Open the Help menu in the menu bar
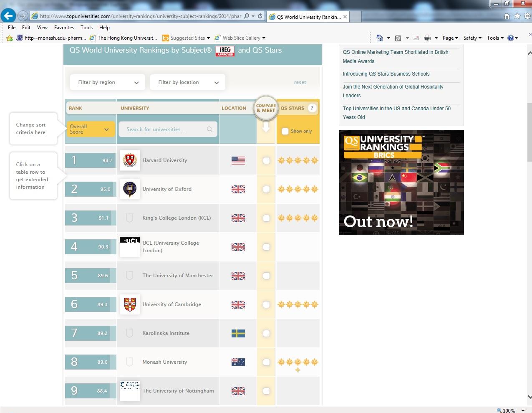The width and height of the screenshot is (532, 413). [104, 27]
